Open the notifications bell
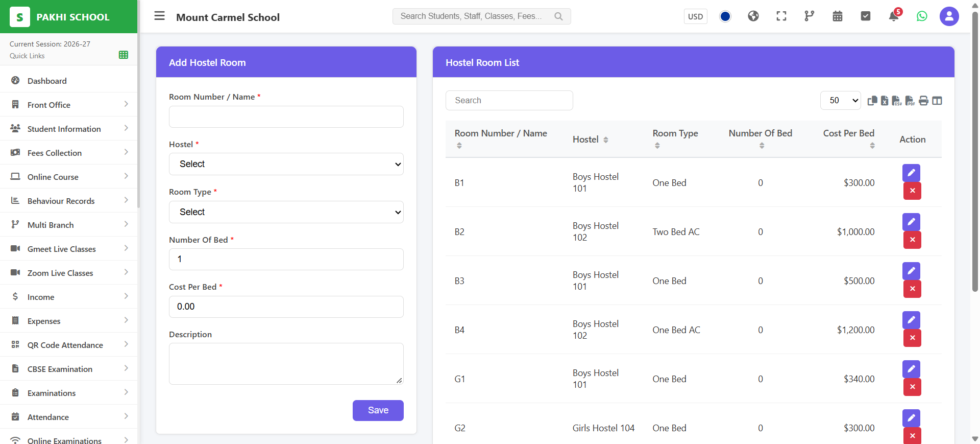Screen dimensions: 980x444 pos(894,16)
